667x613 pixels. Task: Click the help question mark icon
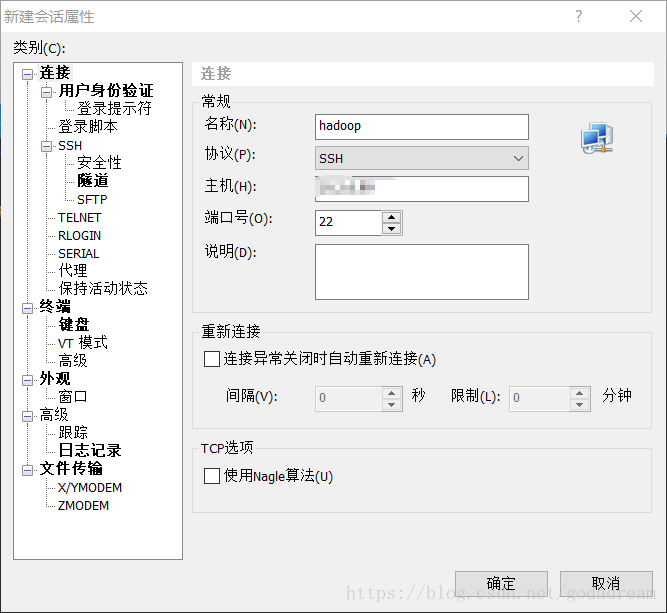(579, 16)
